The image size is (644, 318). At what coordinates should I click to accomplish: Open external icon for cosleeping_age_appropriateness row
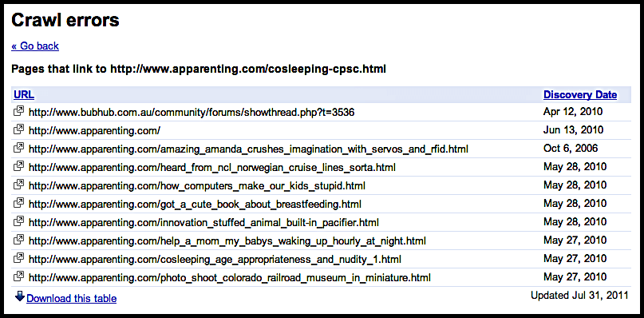point(18,258)
